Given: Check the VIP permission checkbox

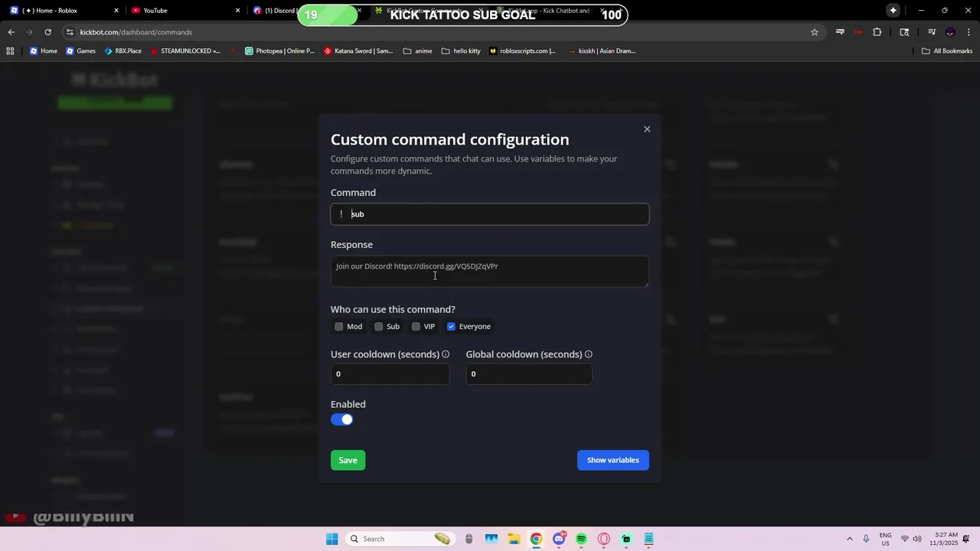Looking at the screenshot, I should (x=416, y=327).
